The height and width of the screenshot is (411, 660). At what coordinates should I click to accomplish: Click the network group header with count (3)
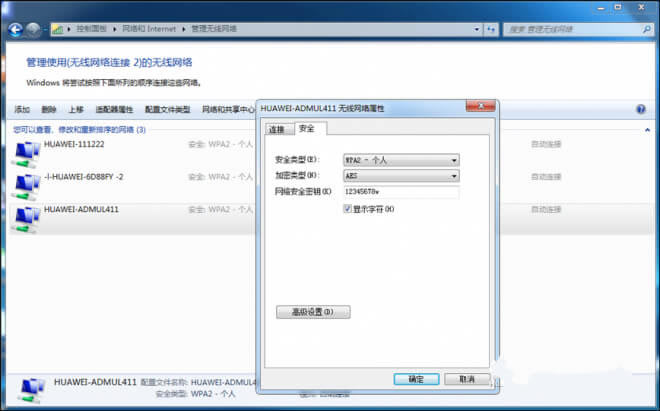(80, 130)
